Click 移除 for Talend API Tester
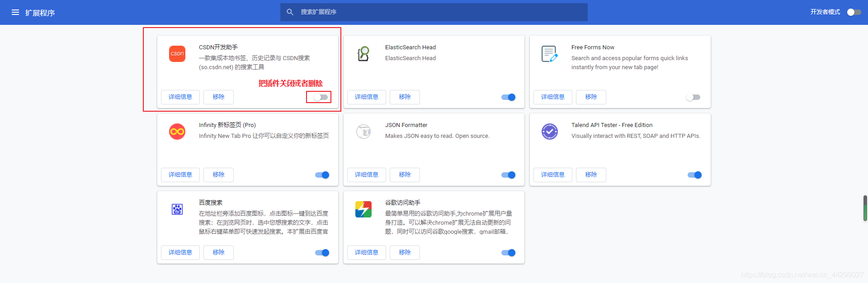Screen dimensions: 868x283 pyautogui.click(x=591, y=175)
